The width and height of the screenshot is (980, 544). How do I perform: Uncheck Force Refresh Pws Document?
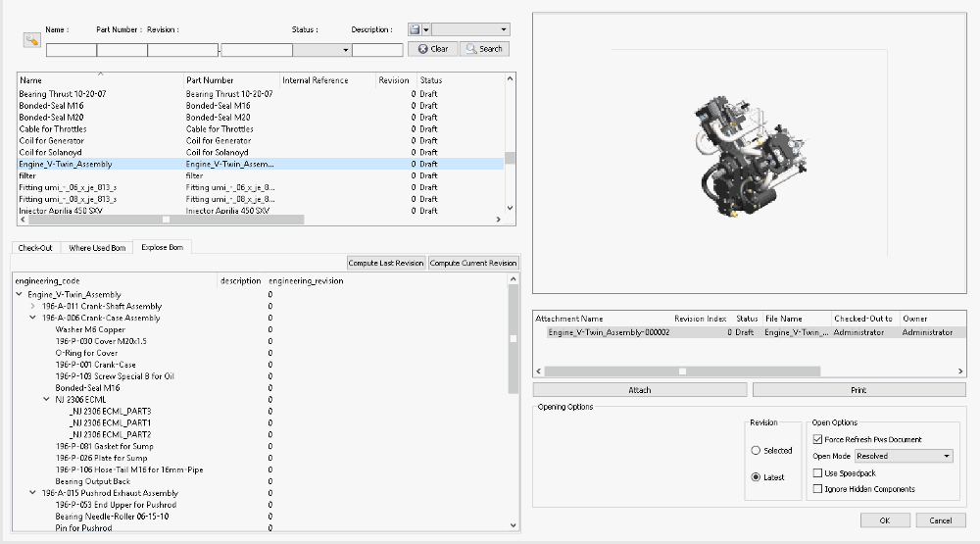click(x=818, y=439)
